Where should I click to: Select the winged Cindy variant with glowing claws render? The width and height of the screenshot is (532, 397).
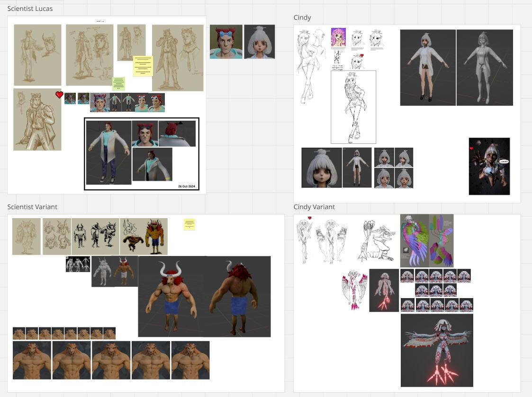437,350
